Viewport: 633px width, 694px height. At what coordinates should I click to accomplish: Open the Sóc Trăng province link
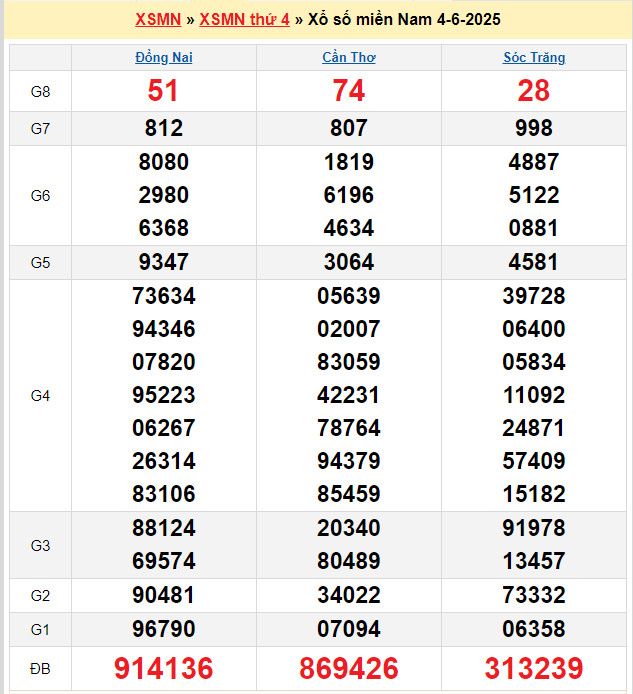pos(534,58)
